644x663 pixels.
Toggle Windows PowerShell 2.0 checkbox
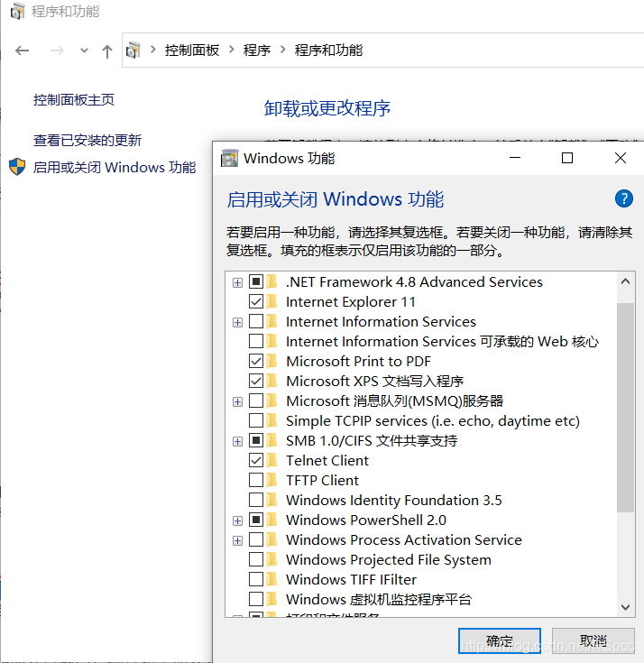click(256, 520)
